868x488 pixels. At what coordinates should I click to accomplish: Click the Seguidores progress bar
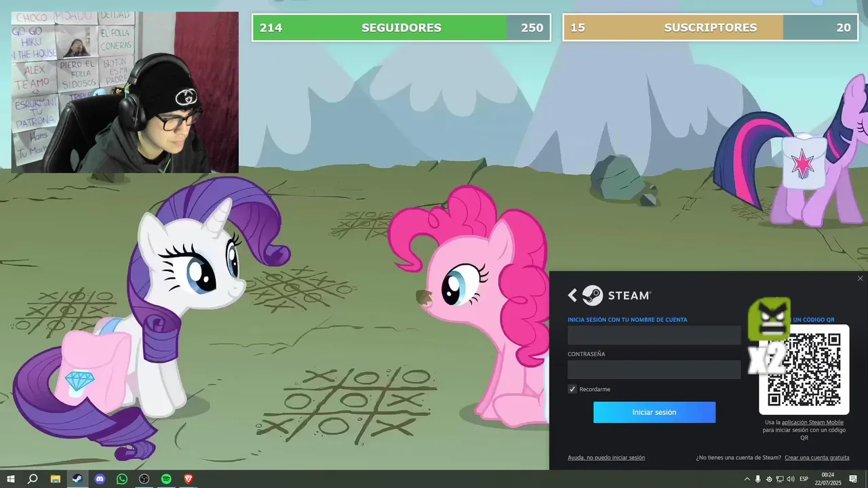[401, 28]
